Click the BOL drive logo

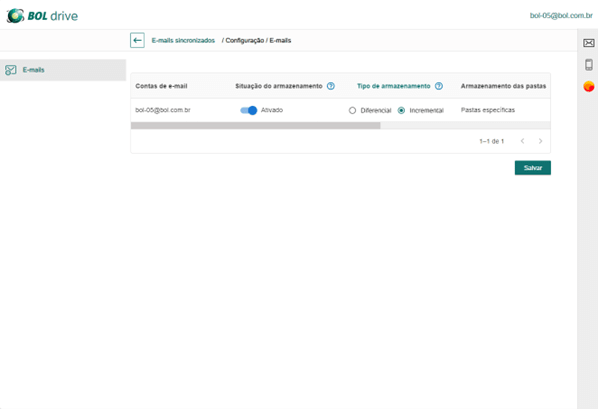pos(42,16)
